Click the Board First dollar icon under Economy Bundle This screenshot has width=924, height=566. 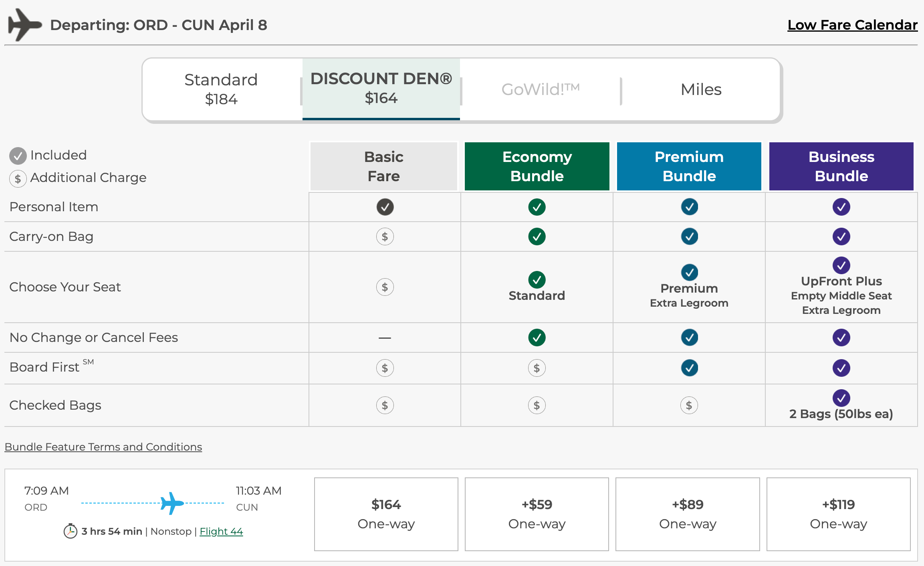click(x=537, y=368)
